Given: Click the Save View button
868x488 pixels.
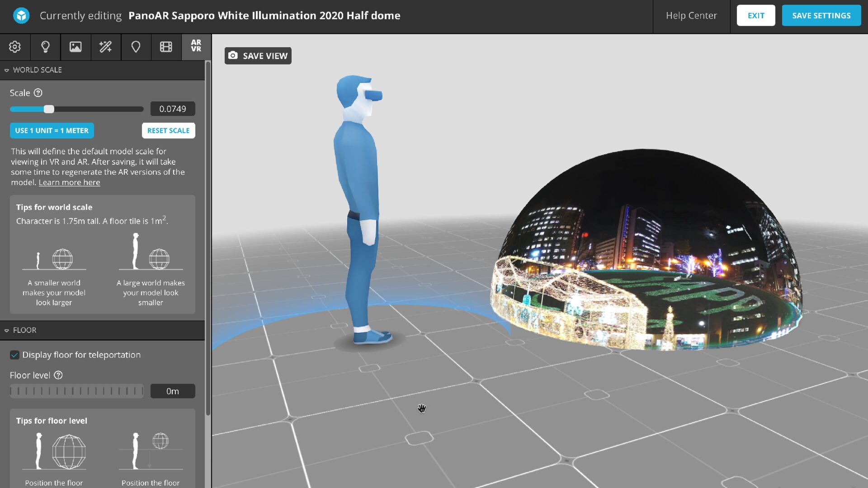Looking at the screenshot, I should pos(258,56).
